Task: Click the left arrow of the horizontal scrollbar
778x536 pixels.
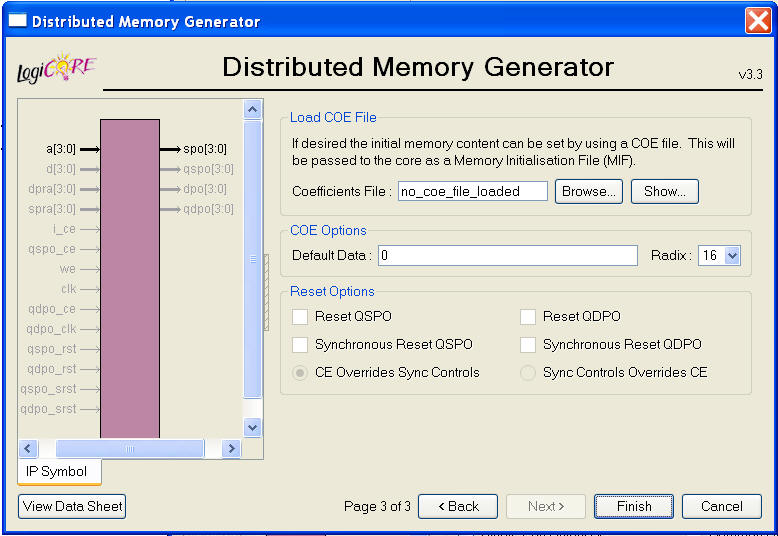Action: 28,449
